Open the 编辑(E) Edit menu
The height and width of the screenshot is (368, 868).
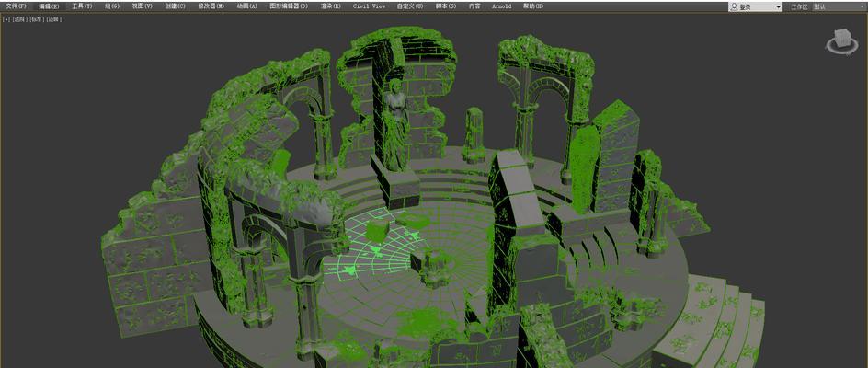(x=49, y=6)
